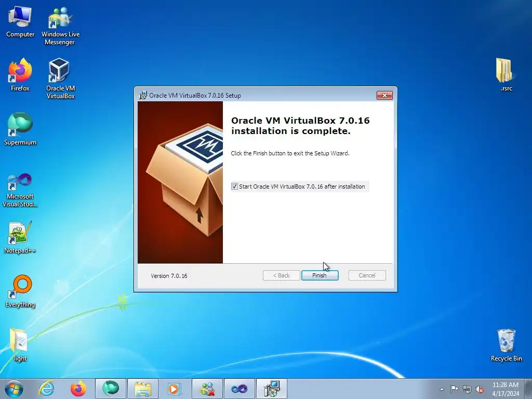Launch Internet Explorer from the taskbar

46,389
